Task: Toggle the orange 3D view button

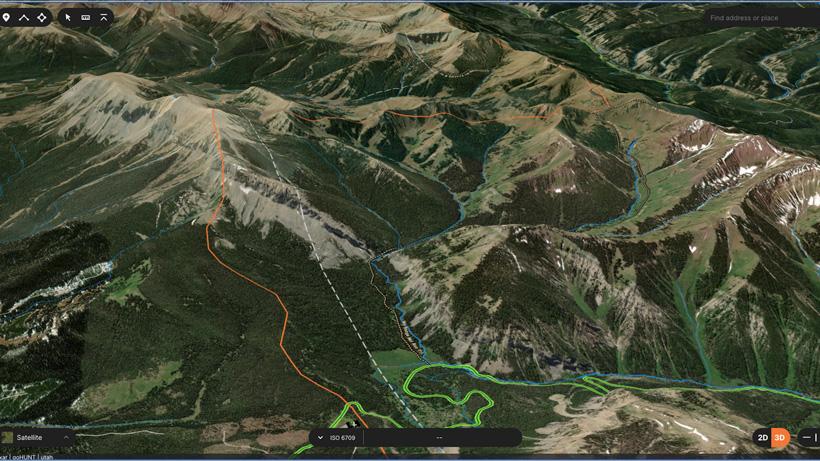Action: point(780,437)
